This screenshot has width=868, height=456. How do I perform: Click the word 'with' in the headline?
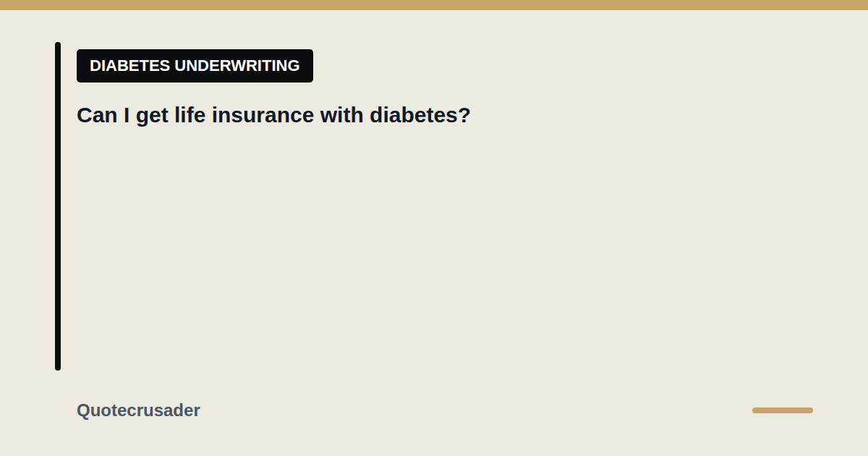(342, 116)
